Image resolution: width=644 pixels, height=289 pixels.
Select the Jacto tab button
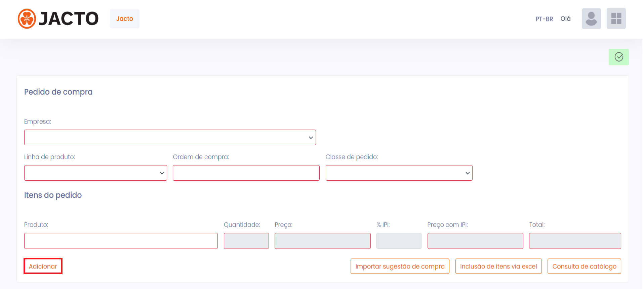tap(125, 19)
